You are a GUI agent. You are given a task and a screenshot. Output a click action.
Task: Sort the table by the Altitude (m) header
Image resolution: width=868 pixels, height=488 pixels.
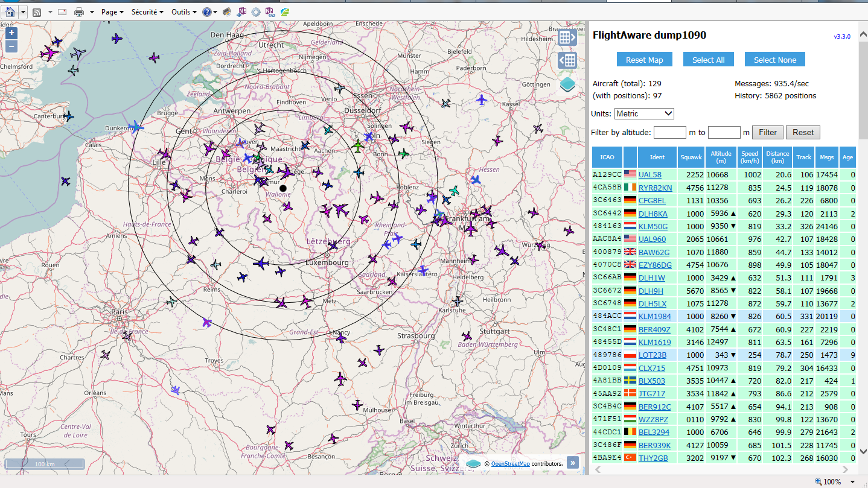pyautogui.click(x=721, y=157)
